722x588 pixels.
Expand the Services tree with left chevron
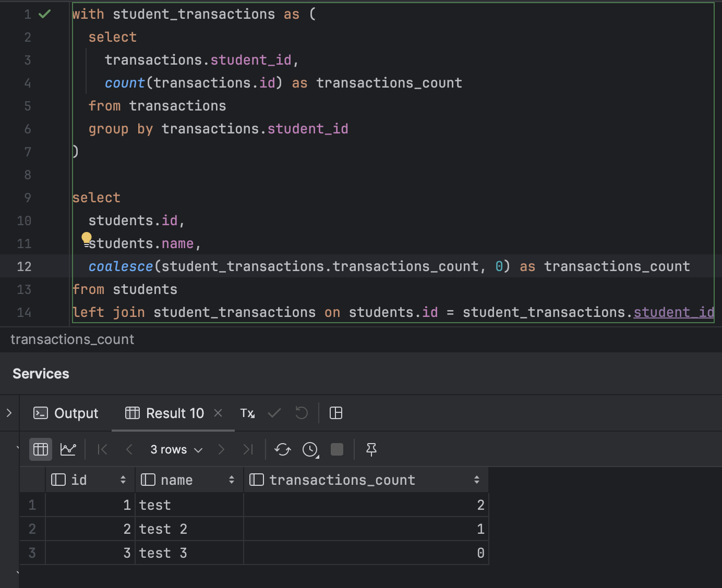point(9,413)
